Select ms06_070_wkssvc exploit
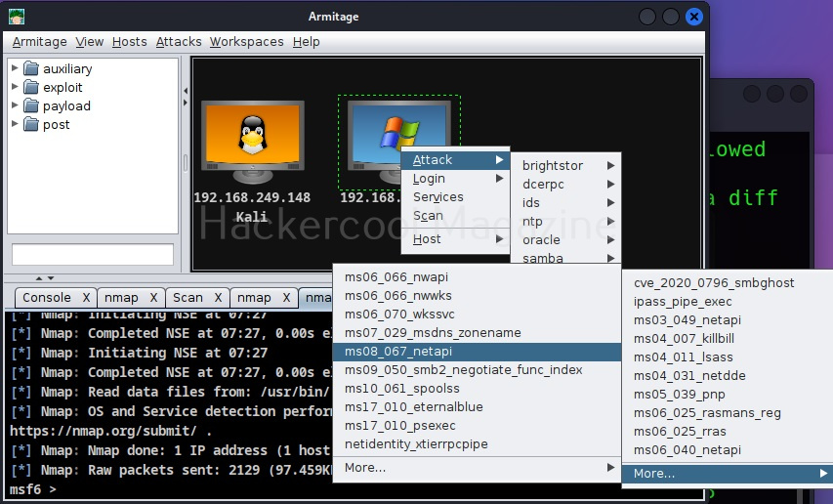Screen dimensions: 833x504 [x=477, y=315]
